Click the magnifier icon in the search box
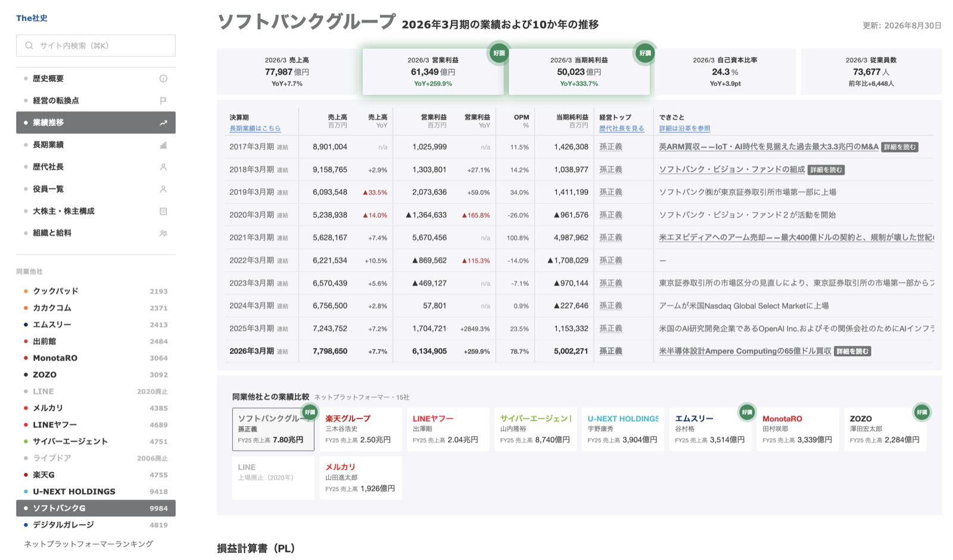 point(29,46)
